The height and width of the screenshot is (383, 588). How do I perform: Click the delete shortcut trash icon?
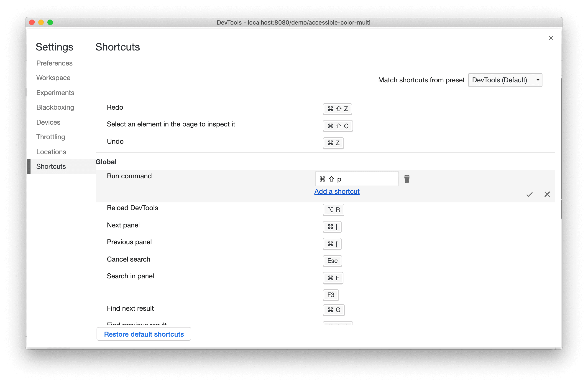click(x=407, y=179)
